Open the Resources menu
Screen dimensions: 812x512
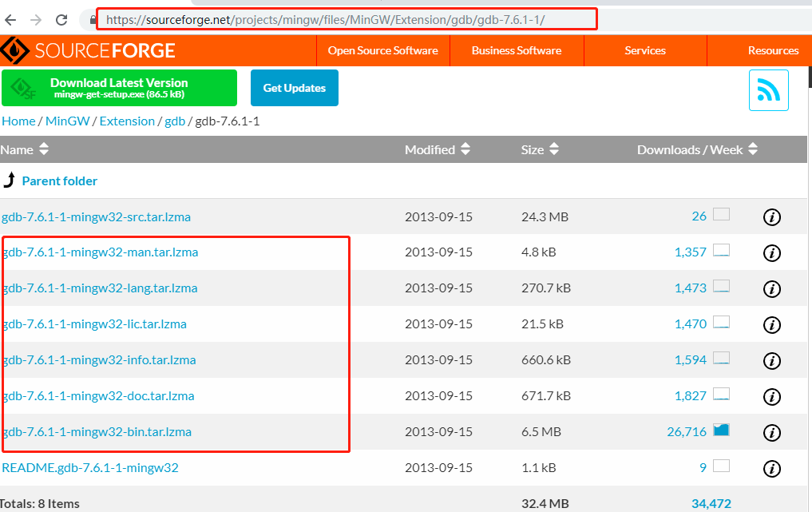[x=773, y=51]
